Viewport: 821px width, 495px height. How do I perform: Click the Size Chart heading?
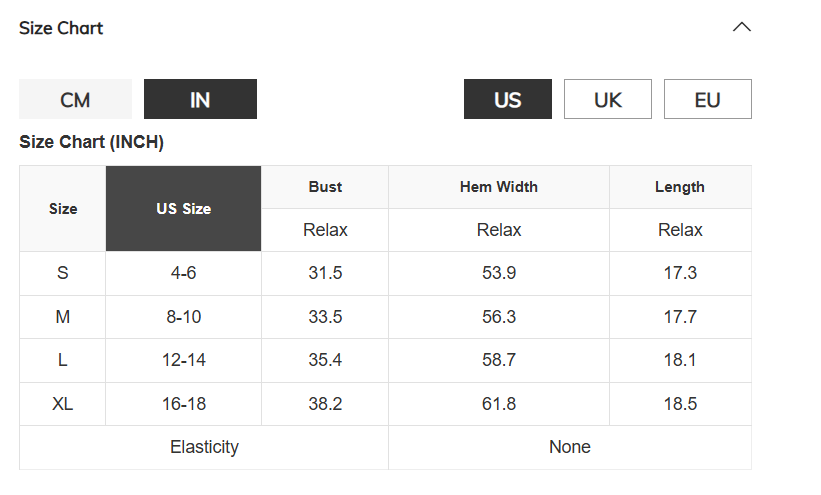pyautogui.click(x=61, y=28)
